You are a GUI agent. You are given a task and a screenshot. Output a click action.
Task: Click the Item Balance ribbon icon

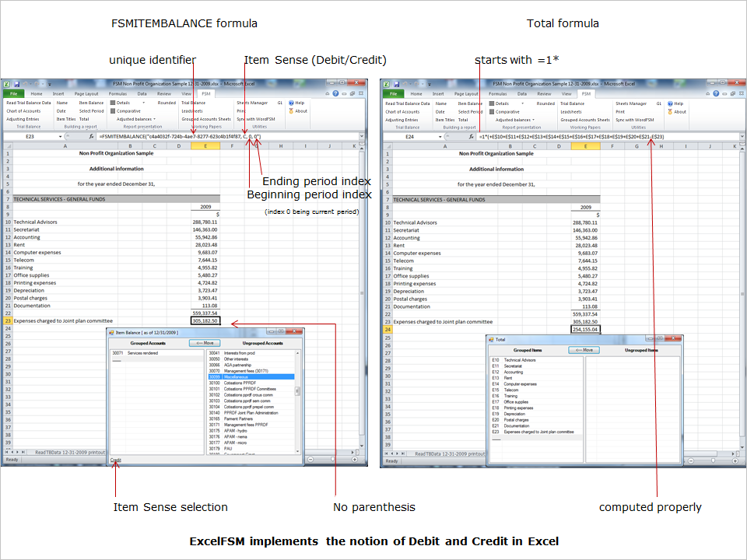pyautogui.click(x=93, y=103)
